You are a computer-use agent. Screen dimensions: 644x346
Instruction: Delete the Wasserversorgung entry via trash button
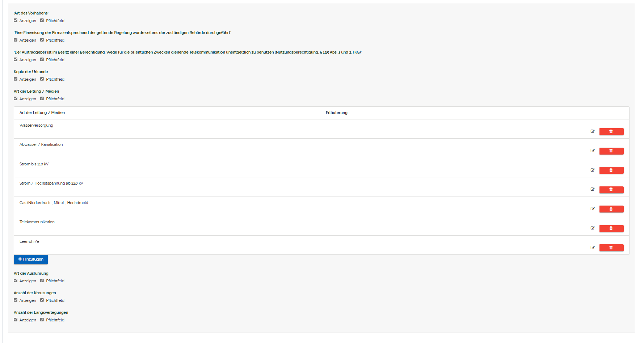pos(611,131)
